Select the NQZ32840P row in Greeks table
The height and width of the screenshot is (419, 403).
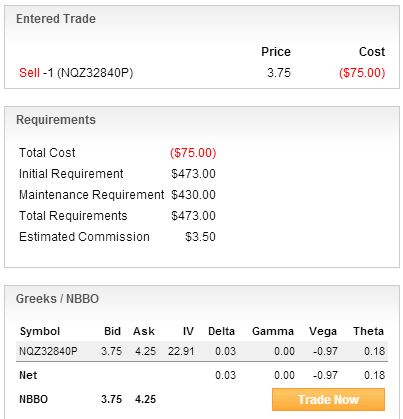(202, 351)
